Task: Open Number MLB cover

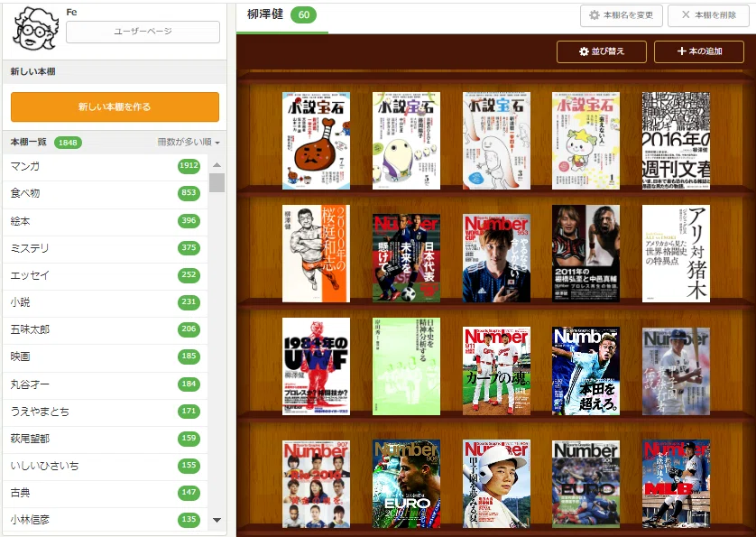Action: (x=676, y=484)
